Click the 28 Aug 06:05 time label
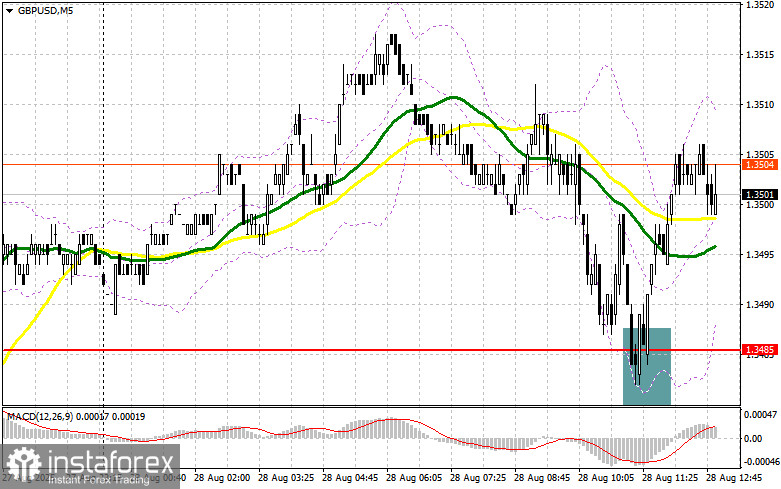The height and width of the screenshot is (489, 781). 414,478
